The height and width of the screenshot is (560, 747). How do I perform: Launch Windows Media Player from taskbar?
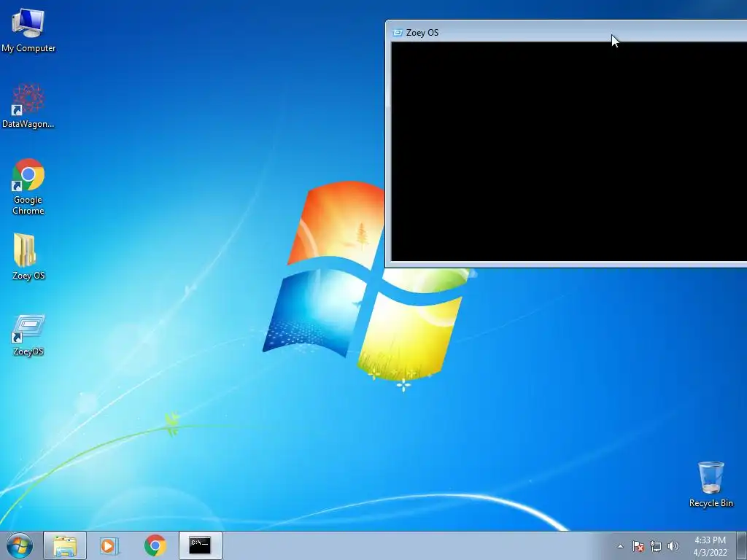(x=109, y=545)
